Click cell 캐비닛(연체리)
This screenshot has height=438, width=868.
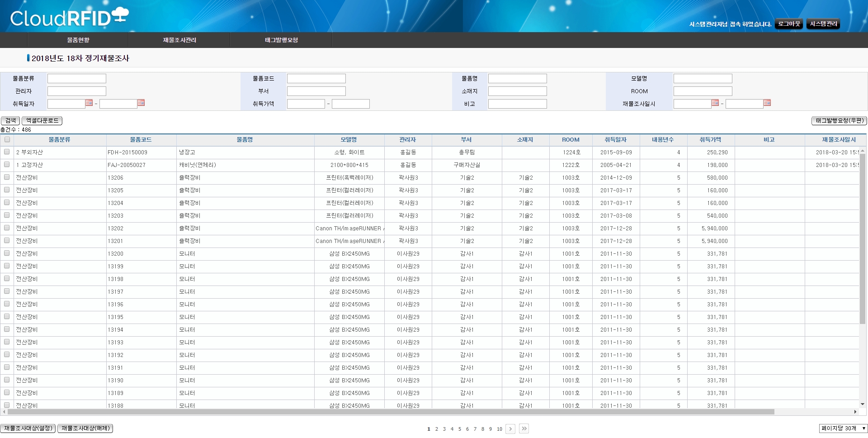click(x=245, y=165)
